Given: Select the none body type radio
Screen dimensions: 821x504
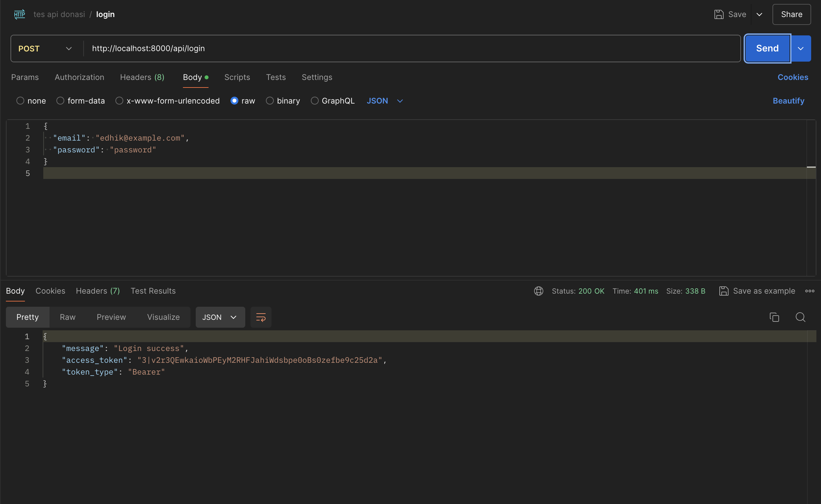Looking at the screenshot, I should [20, 101].
